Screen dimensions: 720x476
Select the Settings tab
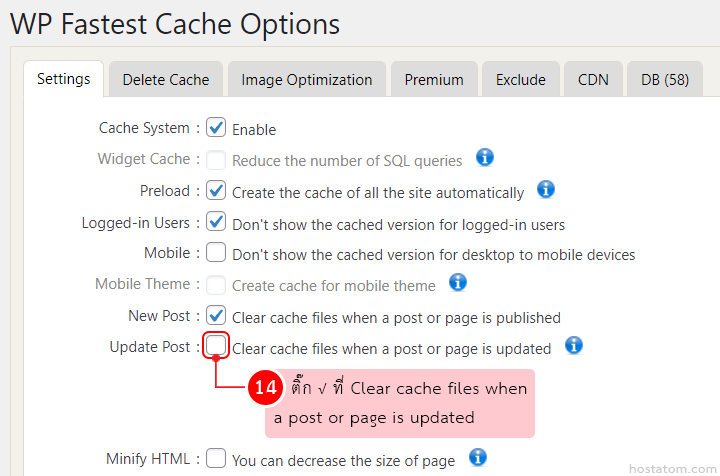coord(63,79)
